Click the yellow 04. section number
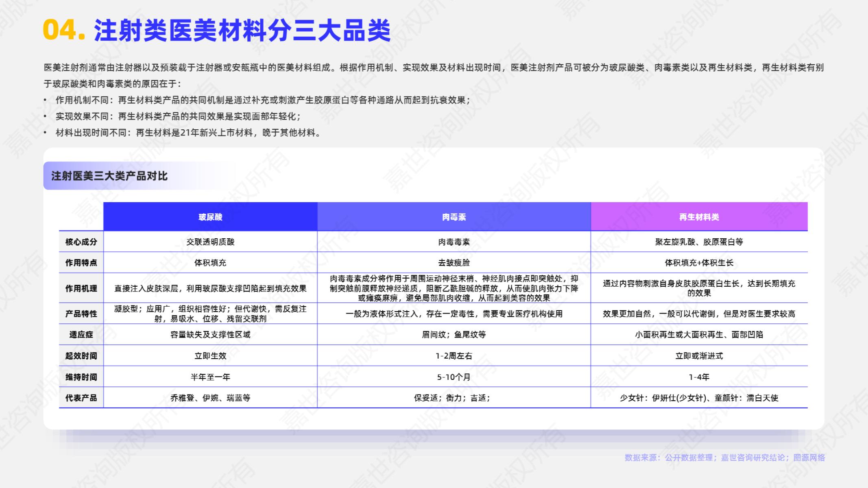The width and height of the screenshot is (868, 488). pos(64,30)
